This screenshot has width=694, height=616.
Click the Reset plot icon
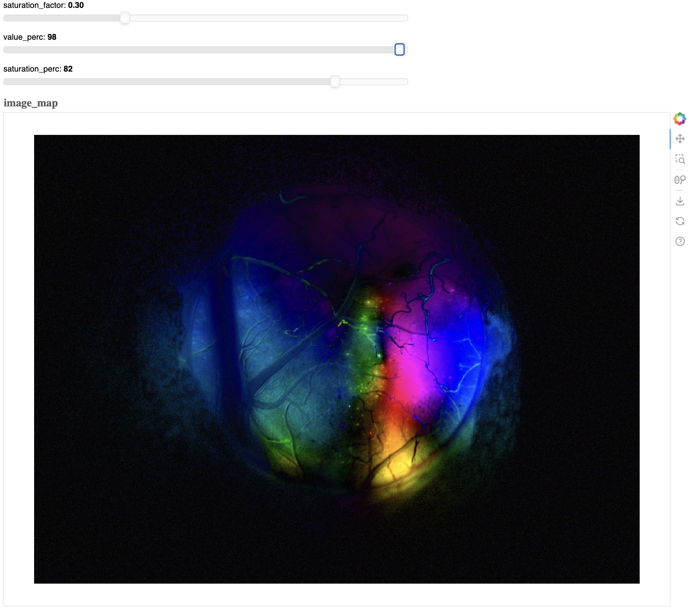point(680,221)
